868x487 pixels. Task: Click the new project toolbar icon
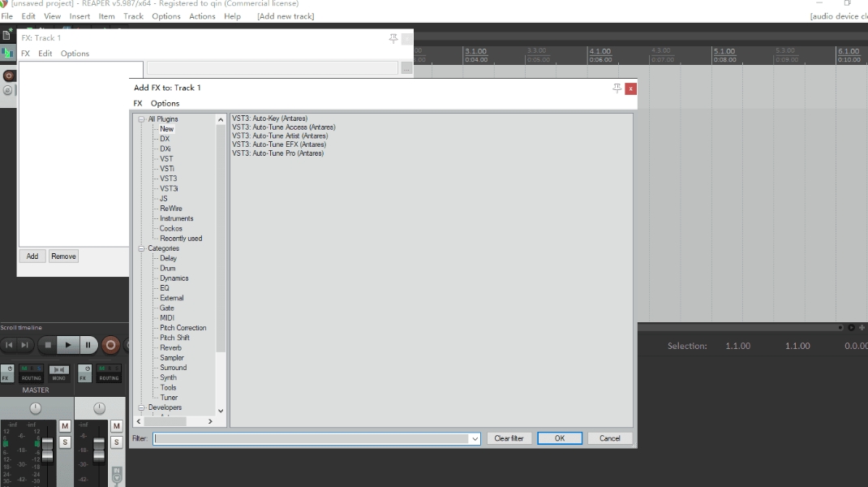pos(6,36)
